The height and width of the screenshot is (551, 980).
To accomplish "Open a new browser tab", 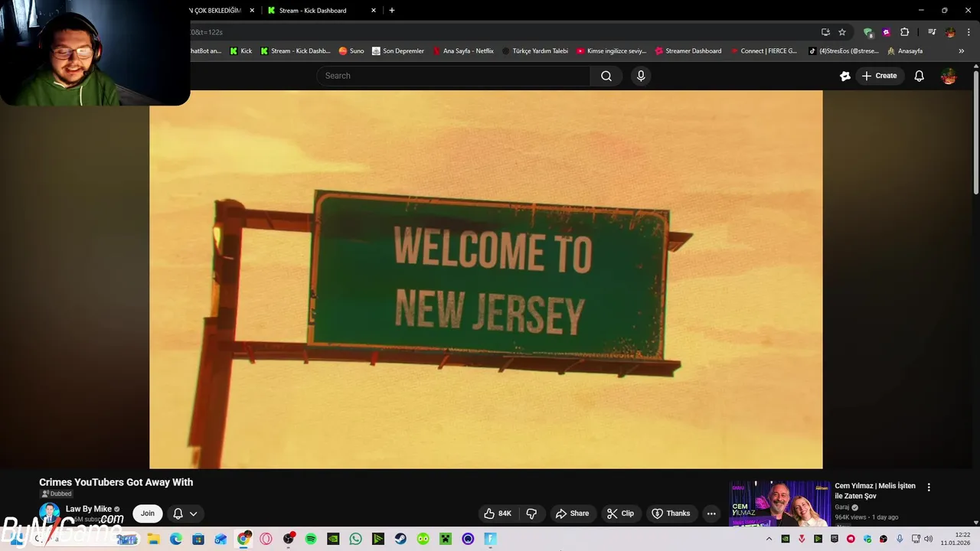I will point(392,11).
